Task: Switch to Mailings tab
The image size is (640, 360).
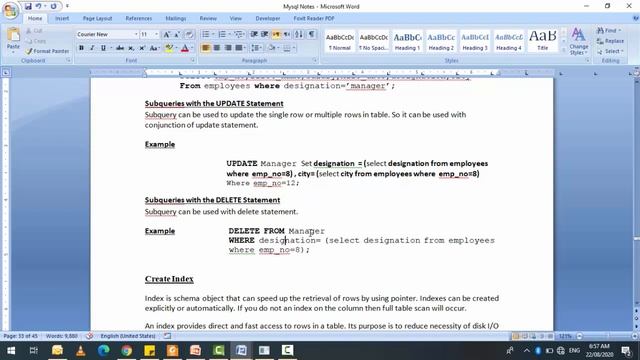Action: 176,19
